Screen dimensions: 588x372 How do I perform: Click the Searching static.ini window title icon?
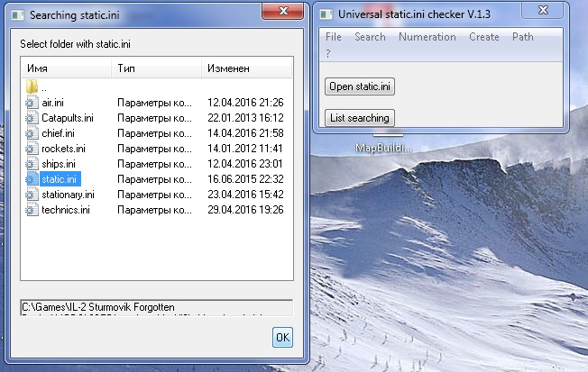[x=18, y=15]
